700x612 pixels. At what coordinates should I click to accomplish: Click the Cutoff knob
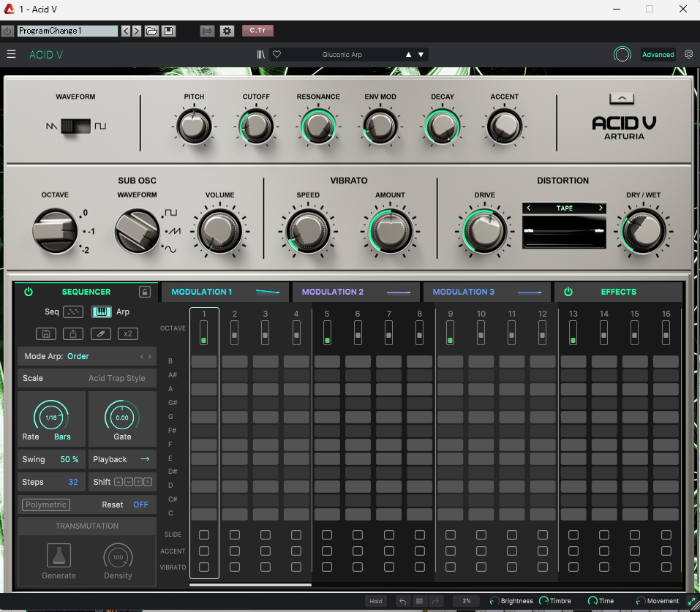point(256,126)
